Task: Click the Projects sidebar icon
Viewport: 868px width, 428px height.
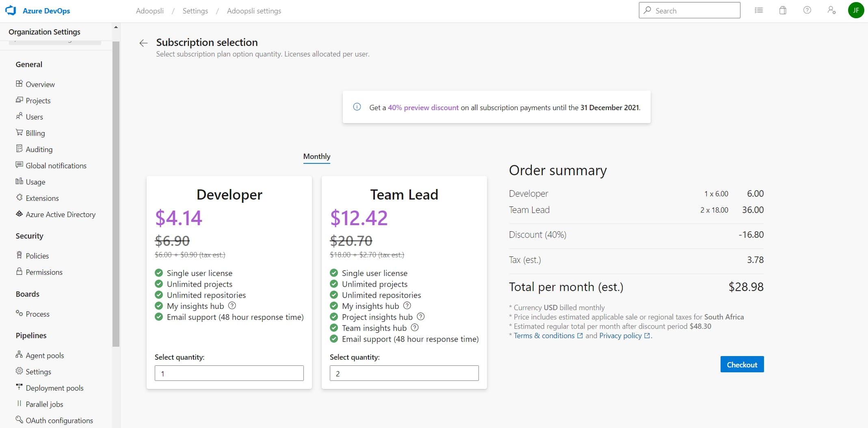Action: (x=19, y=100)
